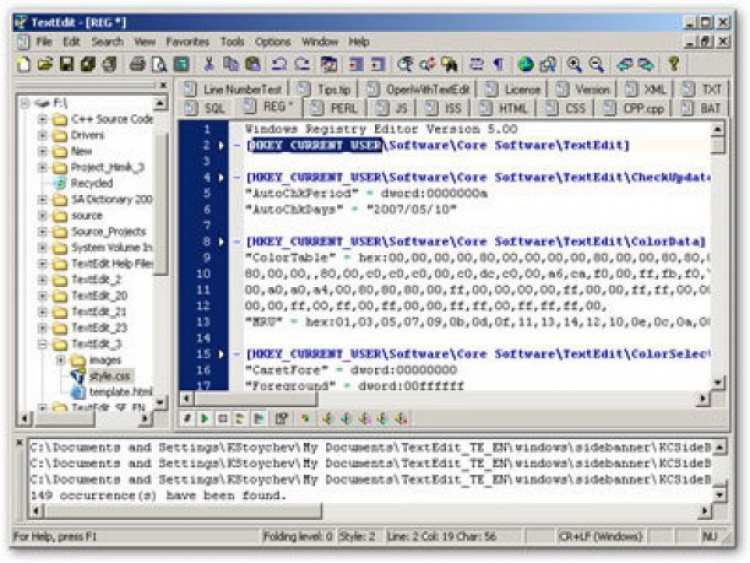Click the Copy toolbar icon

pyautogui.click(x=231, y=64)
